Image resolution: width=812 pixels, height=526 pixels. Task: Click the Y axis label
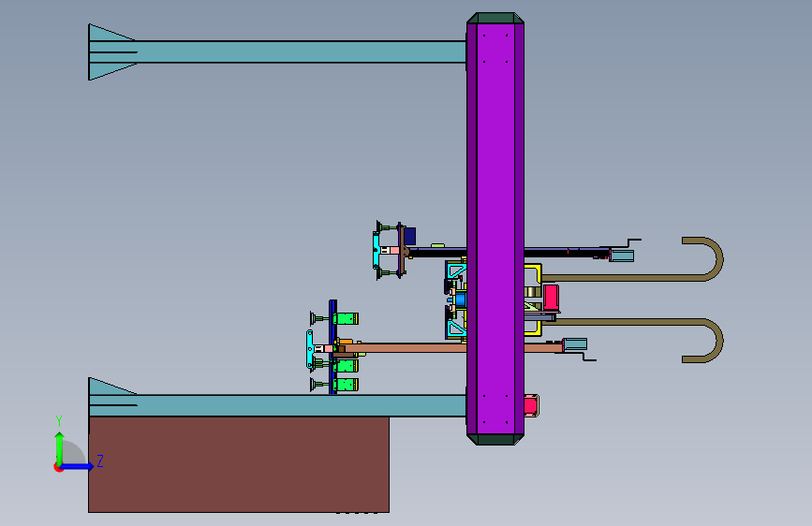(59, 421)
